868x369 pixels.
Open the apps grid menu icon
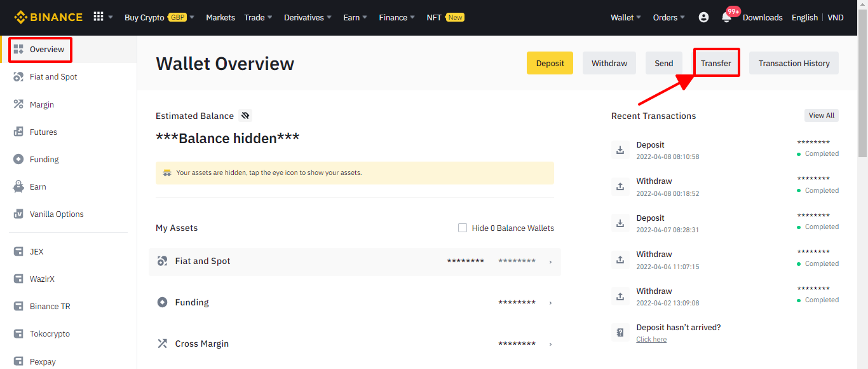click(98, 17)
